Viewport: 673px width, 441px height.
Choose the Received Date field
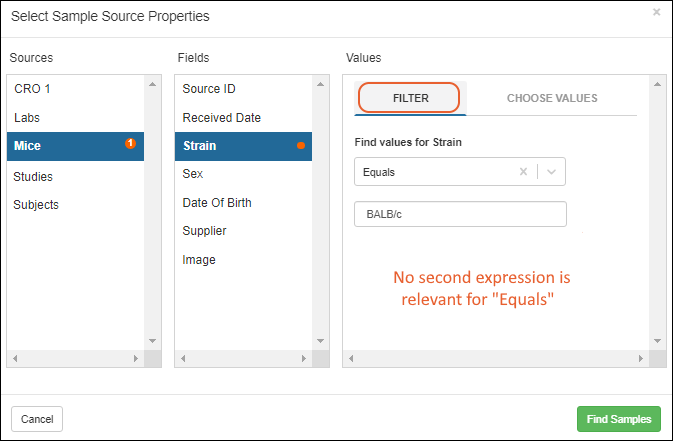221,117
